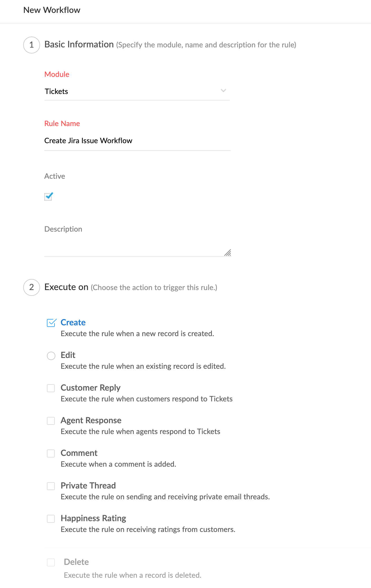Check the Comment trigger checkbox
Image resolution: width=371 pixels, height=588 pixels.
51,454
